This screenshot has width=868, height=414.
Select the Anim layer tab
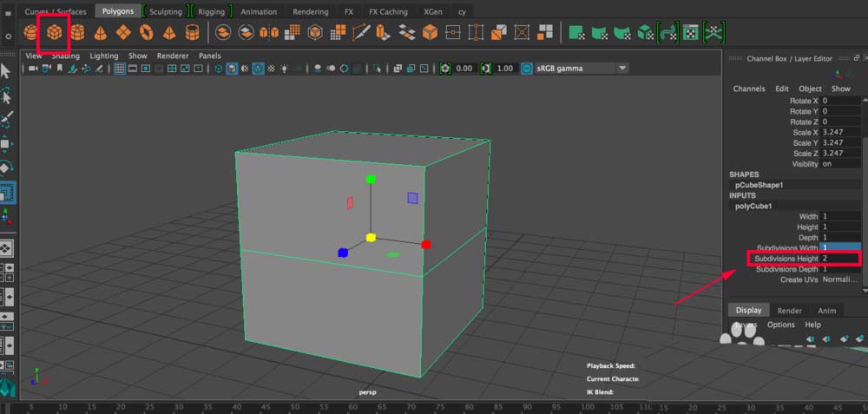tap(827, 311)
